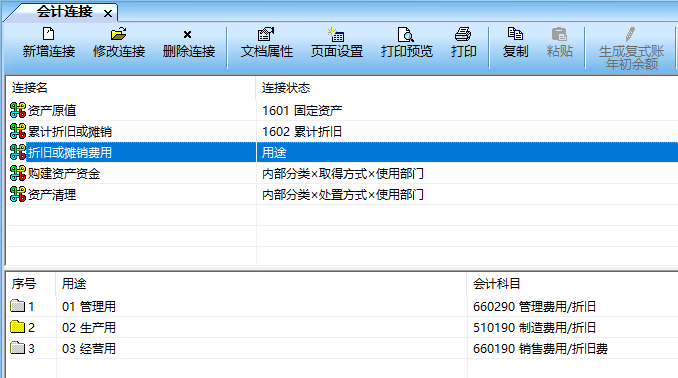Select the 资产原值 connection name

[52, 110]
